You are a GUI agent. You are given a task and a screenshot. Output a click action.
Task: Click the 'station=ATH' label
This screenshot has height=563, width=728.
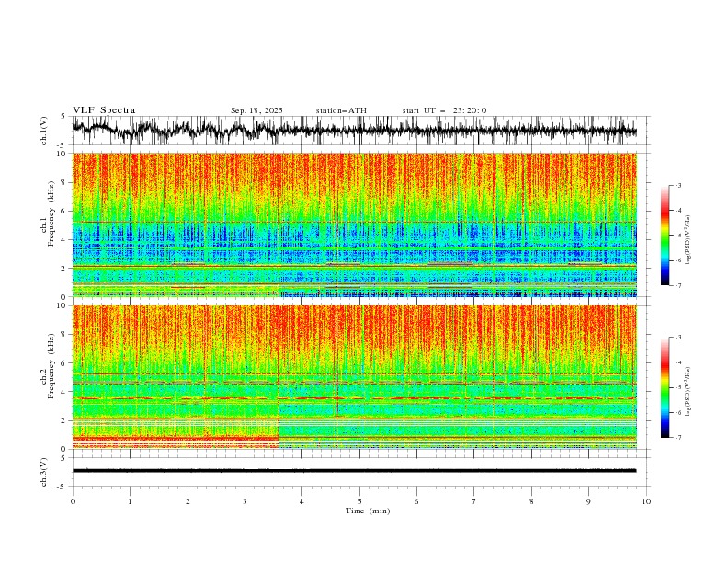[341, 110]
